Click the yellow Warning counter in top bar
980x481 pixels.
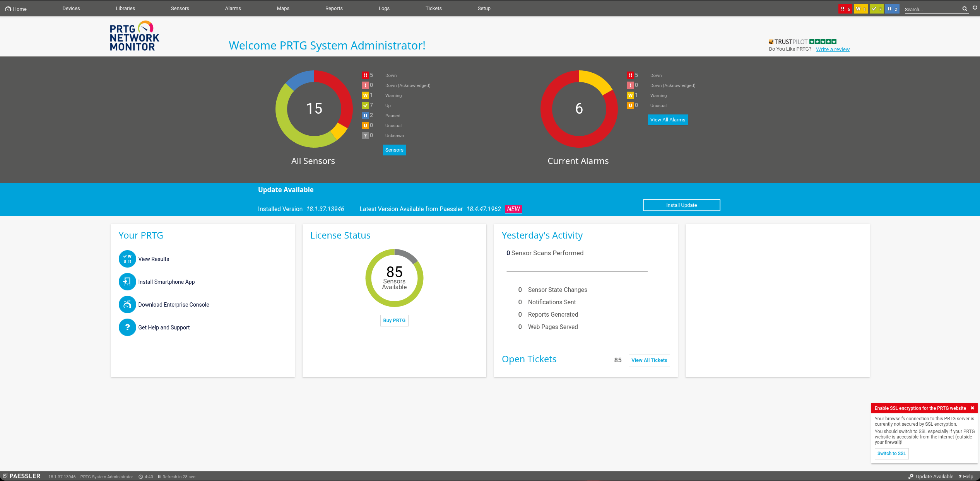tap(861, 9)
